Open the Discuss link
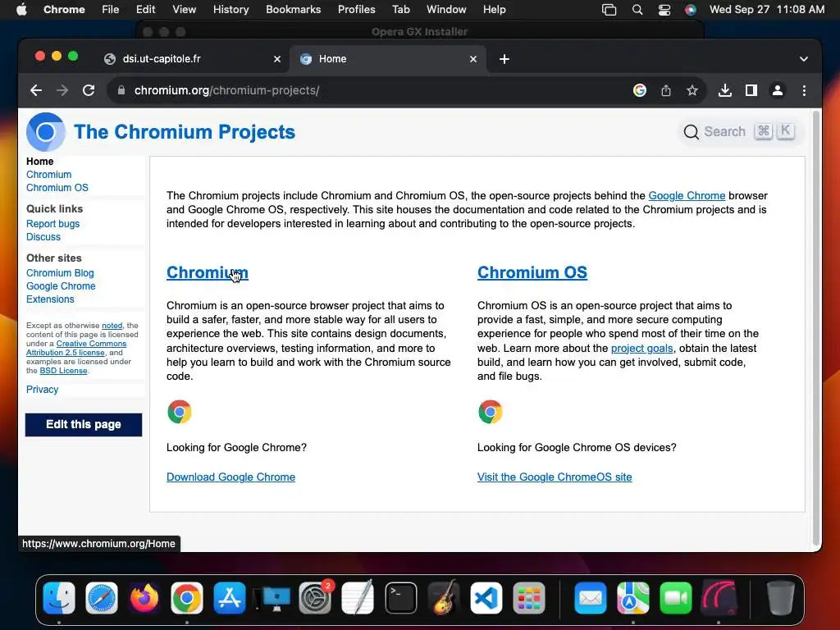This screenshot has height=630, width=840. coord(43,237)
